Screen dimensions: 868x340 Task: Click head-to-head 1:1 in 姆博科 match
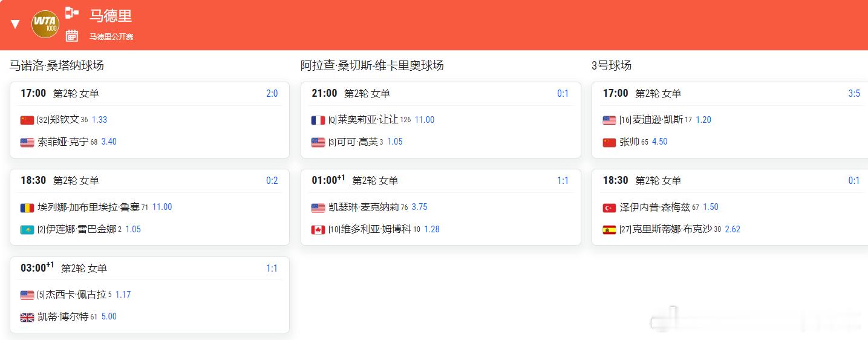coord(563,181)
